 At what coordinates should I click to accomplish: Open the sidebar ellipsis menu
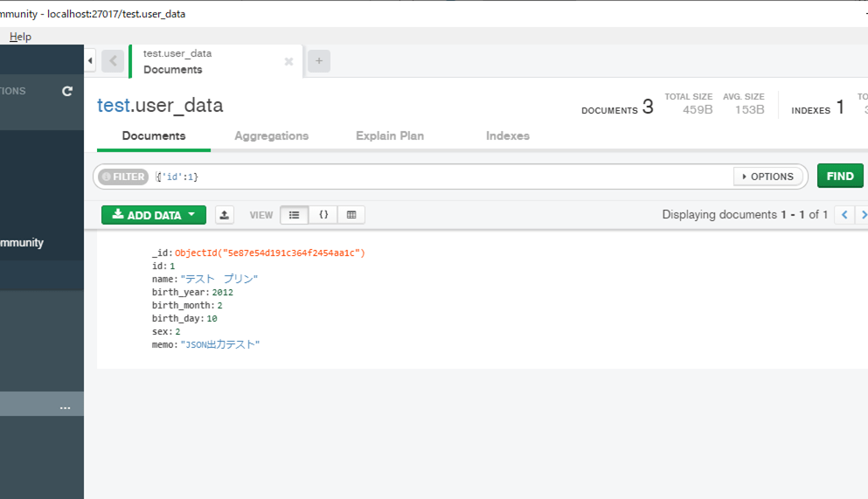(x=66, y=407)
